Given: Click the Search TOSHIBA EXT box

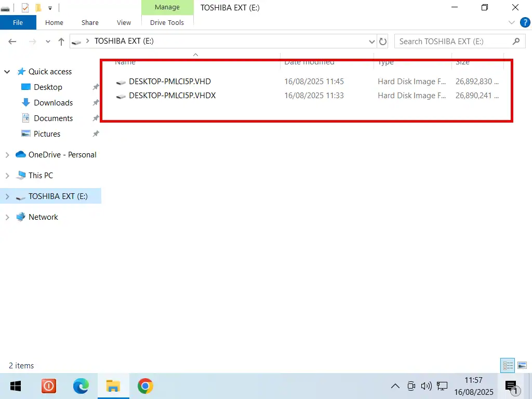Looking at the screenshot, I should pos(452,42).
